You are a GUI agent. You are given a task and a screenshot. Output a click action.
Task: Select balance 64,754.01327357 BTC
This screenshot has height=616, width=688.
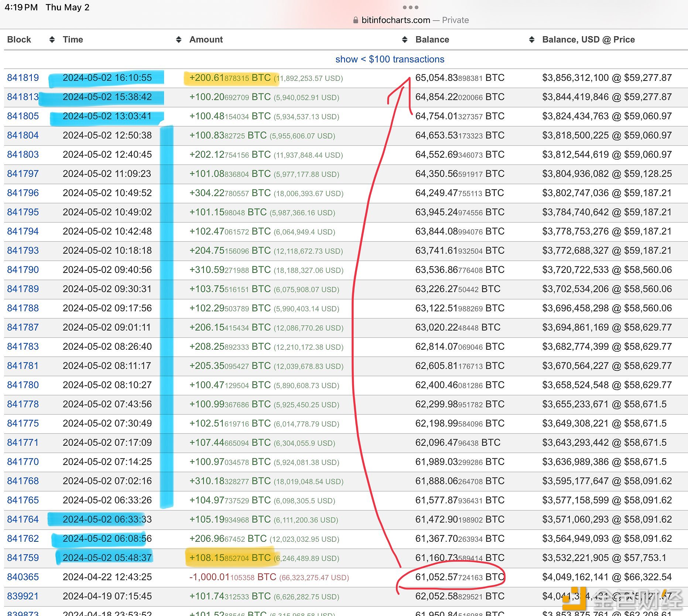click(x=460, y=116)
